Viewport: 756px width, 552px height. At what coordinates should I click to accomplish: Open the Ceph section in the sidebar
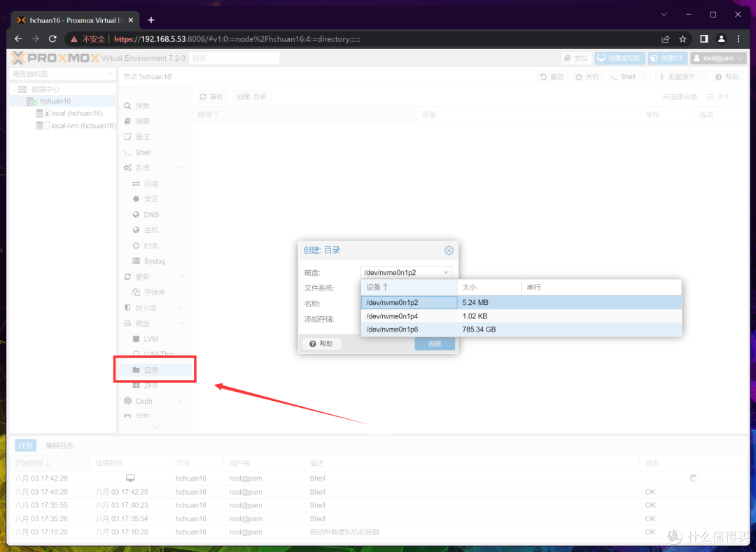tap(143, 401)
